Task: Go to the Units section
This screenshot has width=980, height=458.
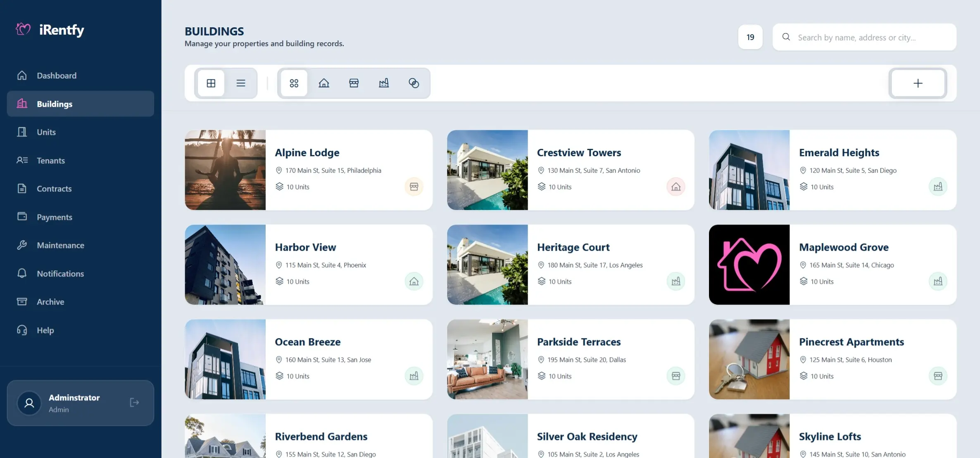Action: [81, 132]
